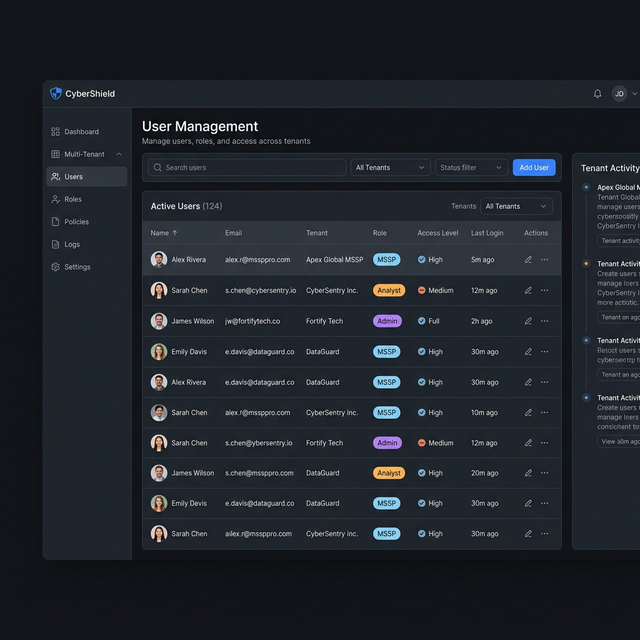640x640 pixels.
Task: Select Users in the sidebar
Action: (x=87, y=177)
